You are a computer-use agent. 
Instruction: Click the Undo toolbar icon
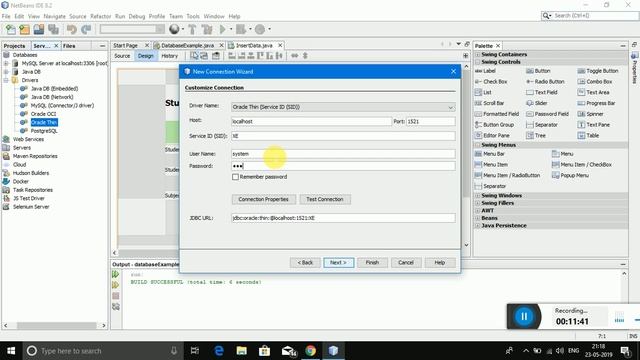(71, 29)
